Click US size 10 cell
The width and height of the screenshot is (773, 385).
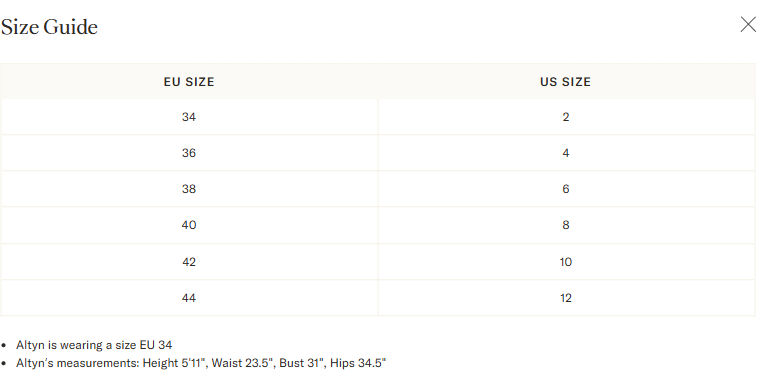[x=566, y=262]
